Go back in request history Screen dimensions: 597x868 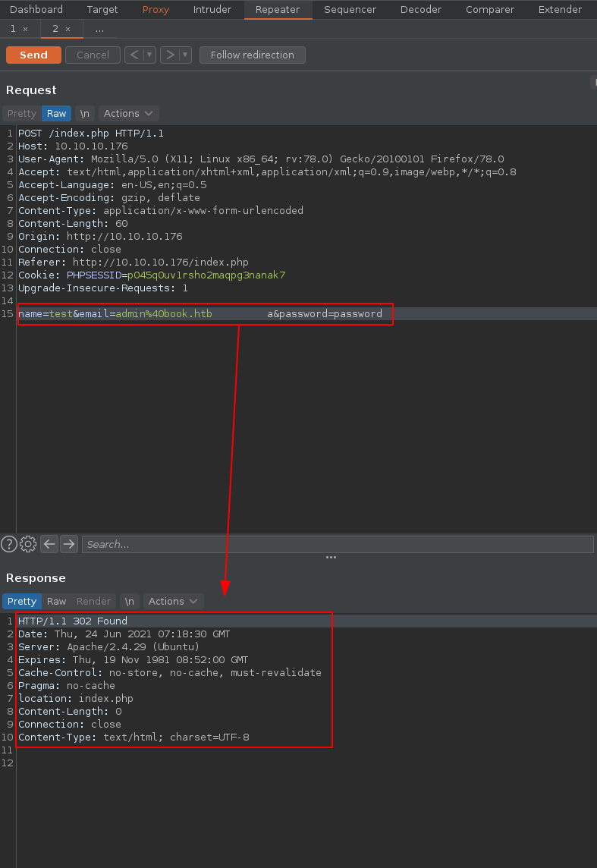coord(134,55)
